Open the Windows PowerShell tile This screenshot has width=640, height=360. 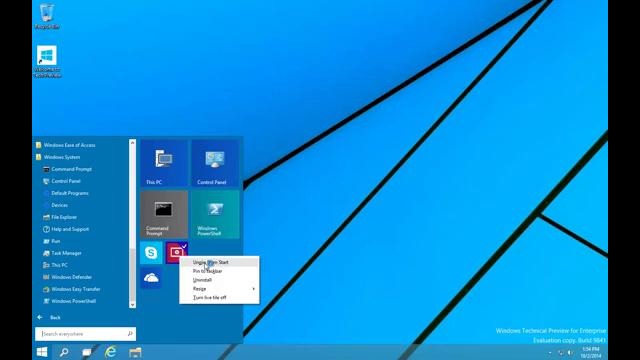click(x=215, y=215)
